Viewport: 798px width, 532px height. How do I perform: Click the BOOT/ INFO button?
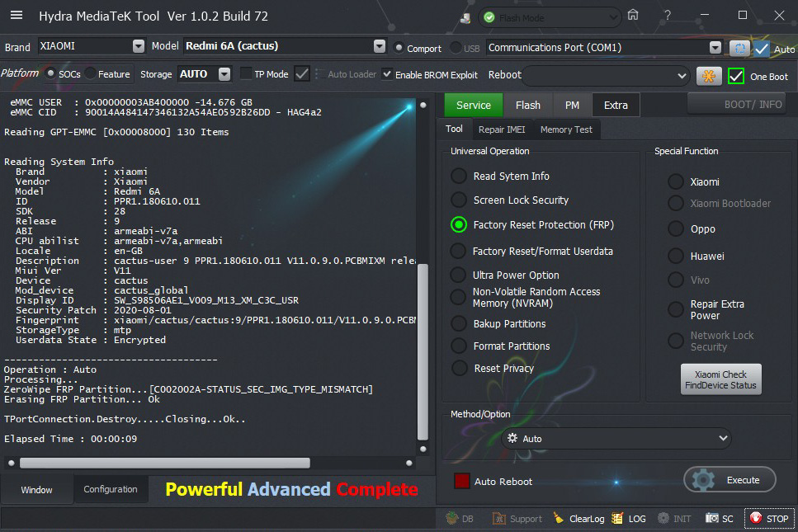click(736, 104)
